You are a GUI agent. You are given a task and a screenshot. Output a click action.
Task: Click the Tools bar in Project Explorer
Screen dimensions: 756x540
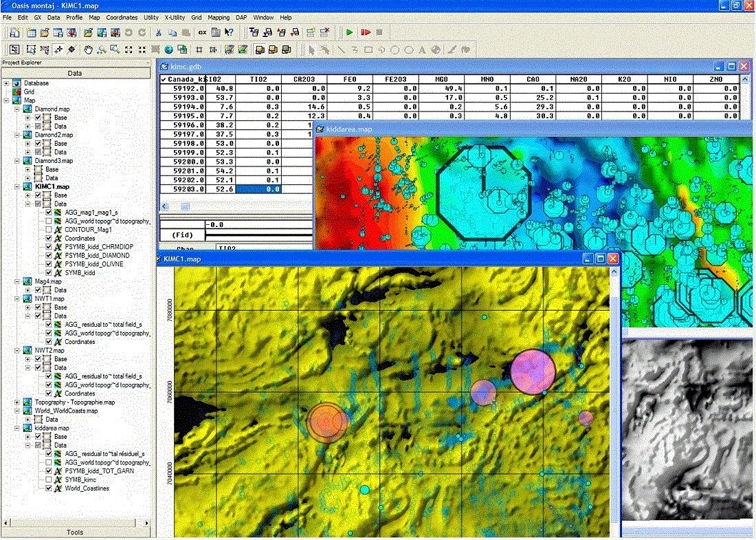tap(75, 532)
